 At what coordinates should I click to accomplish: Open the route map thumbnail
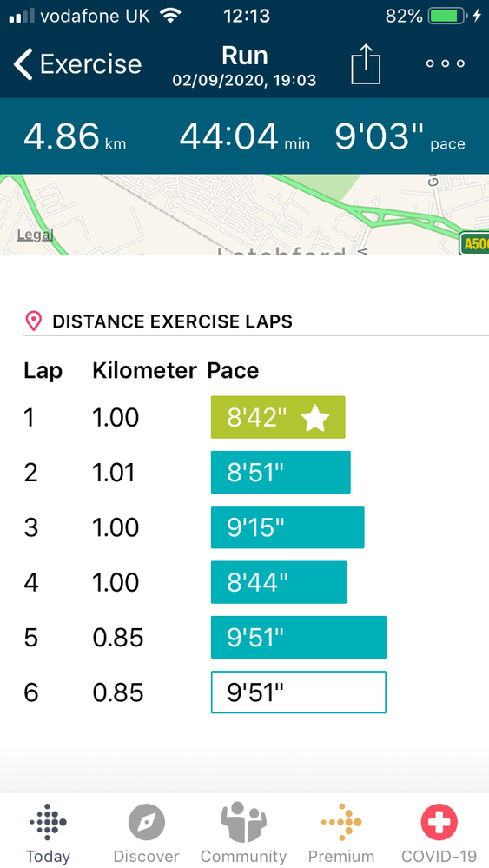click(x=245, y=215)
